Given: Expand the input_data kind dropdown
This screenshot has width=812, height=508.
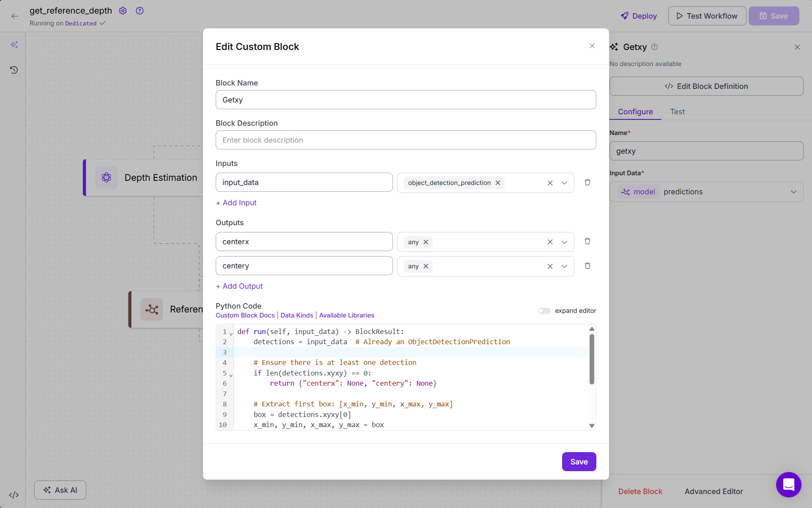Looking at the screenshot, I should [564, 183].
